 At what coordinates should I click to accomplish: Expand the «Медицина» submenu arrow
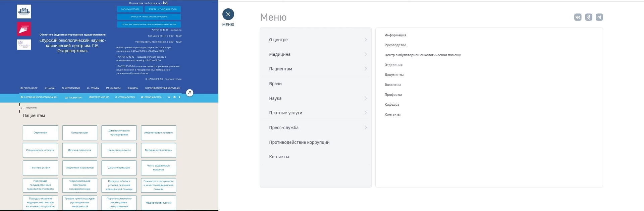point(366,54)
